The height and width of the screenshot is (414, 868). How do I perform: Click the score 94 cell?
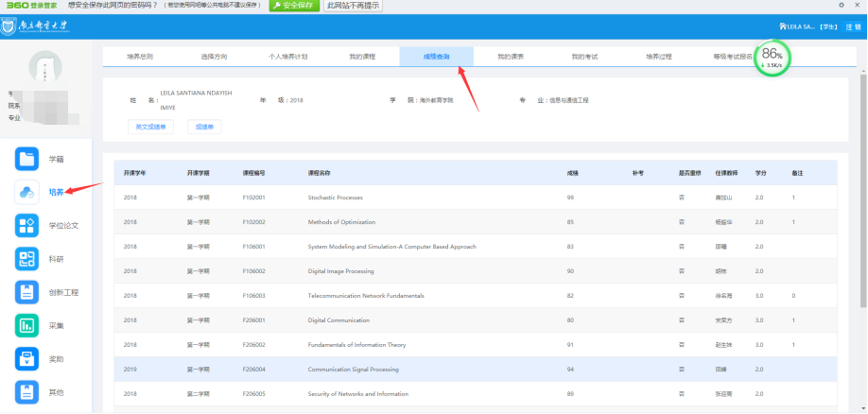pyautogui.click(x=570, y=370)
